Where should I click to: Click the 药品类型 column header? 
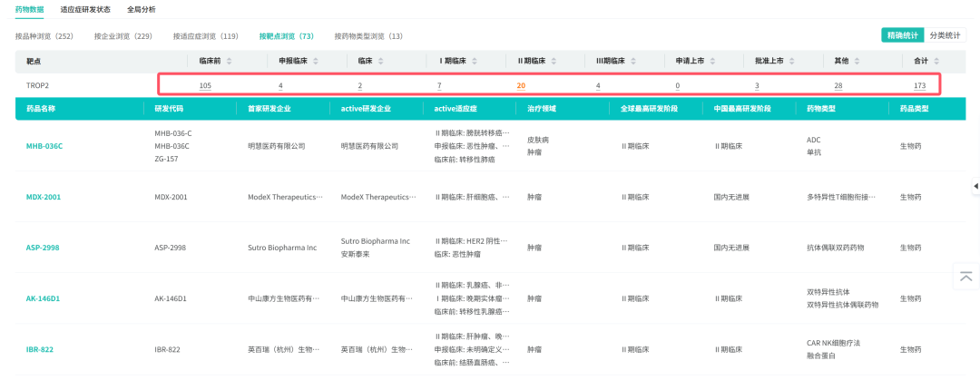pyautogui.click(x=914, y=108)
